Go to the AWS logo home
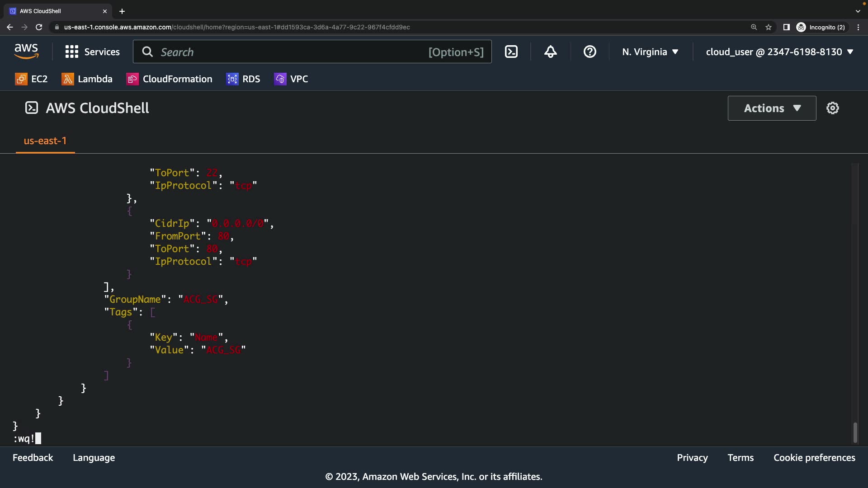This screenshot has height=488, width=868. [x=26, y=52]
